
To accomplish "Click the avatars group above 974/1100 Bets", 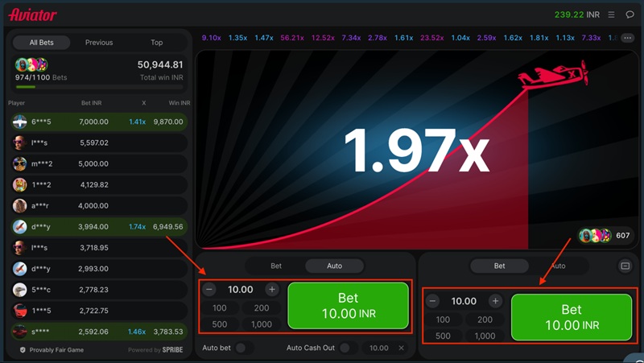I will (x=31, y=64).
